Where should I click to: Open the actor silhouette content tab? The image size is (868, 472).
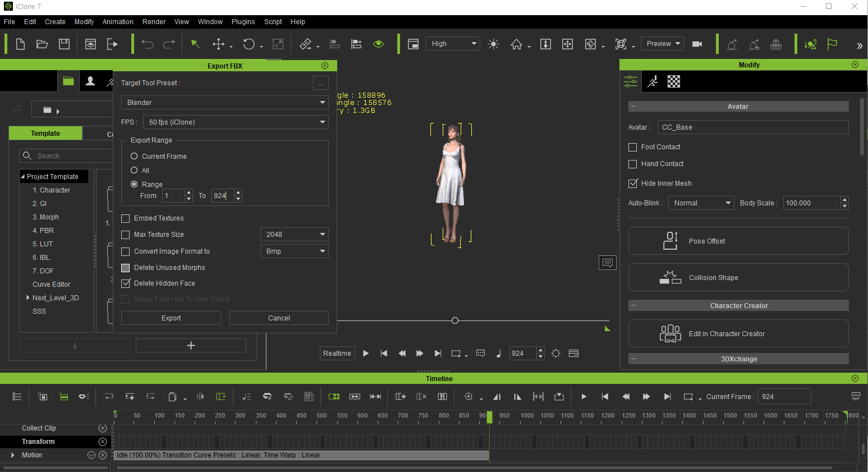click(x=90, y=81)
